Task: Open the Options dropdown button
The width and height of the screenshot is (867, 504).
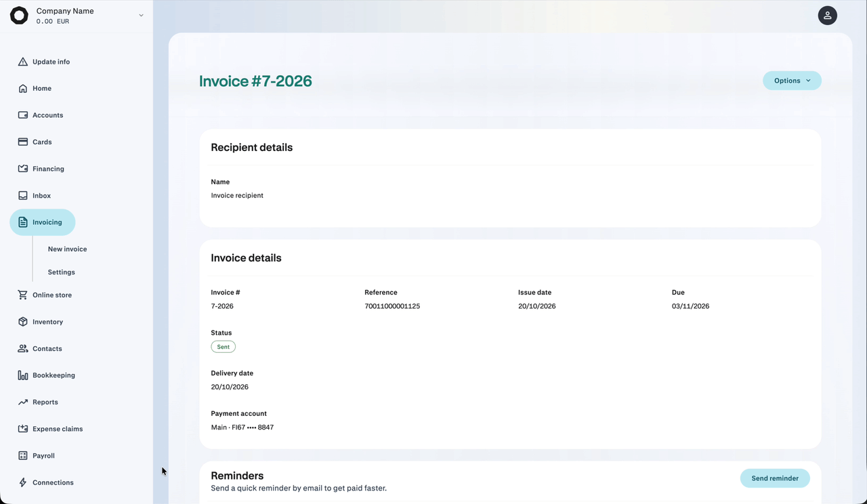Action: coord(792,81)
